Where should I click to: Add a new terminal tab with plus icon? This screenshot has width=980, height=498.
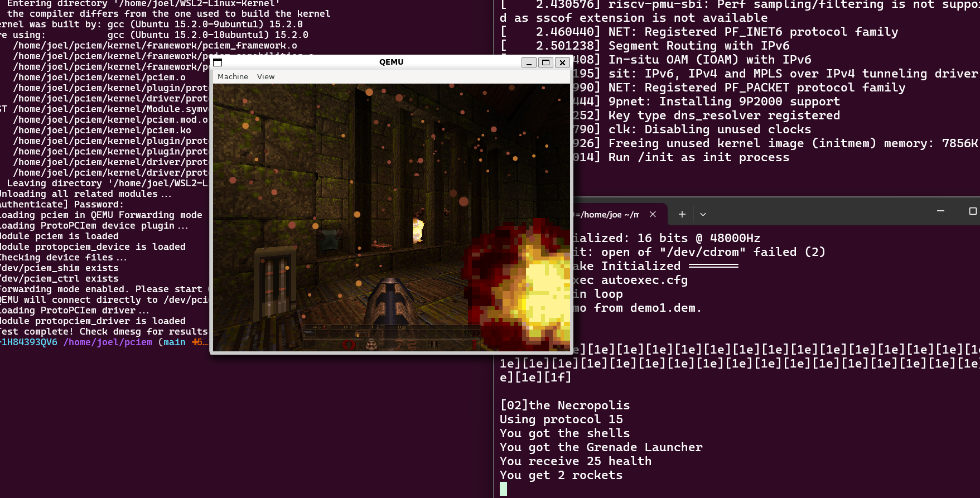point(682,214)
